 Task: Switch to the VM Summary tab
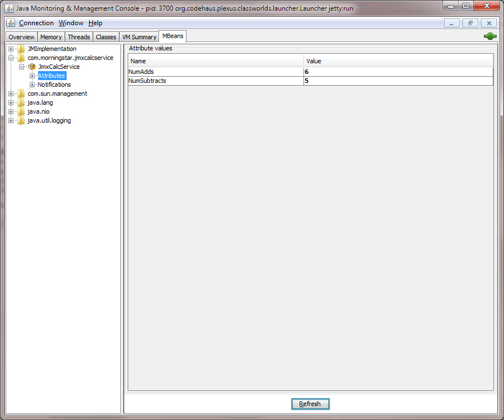[x=139, y=37]
